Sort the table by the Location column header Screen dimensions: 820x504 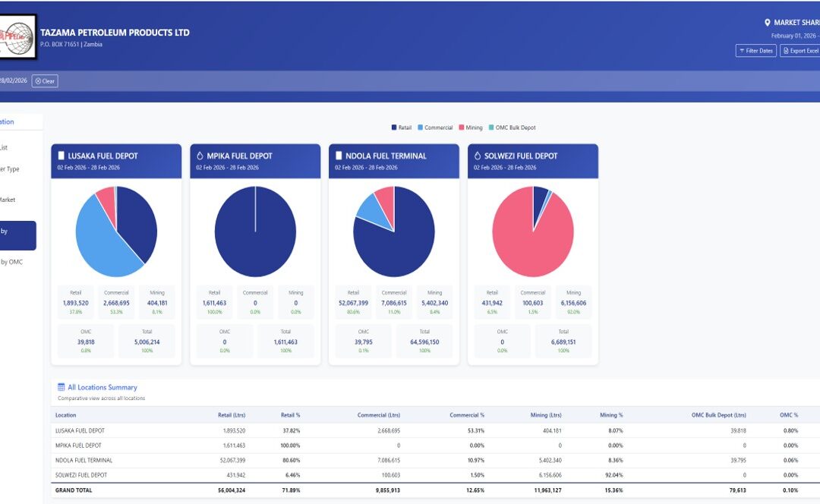66,415
